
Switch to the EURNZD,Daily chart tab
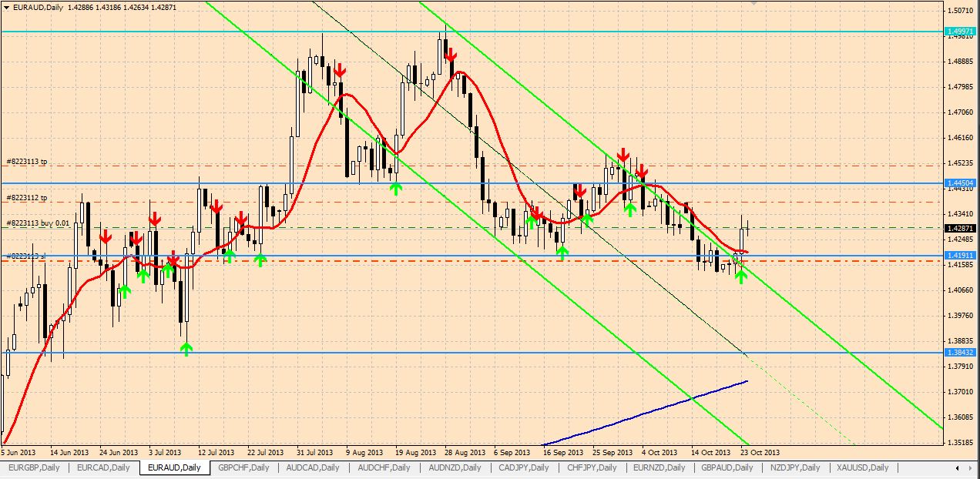click(659, 467)
